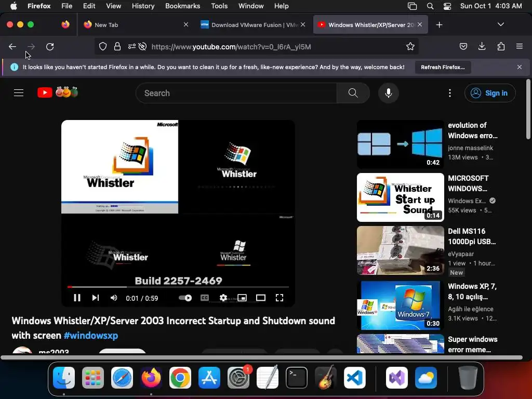532x399 pixels.
Task: Focus the YouTube search field
Action: (236, 93)
